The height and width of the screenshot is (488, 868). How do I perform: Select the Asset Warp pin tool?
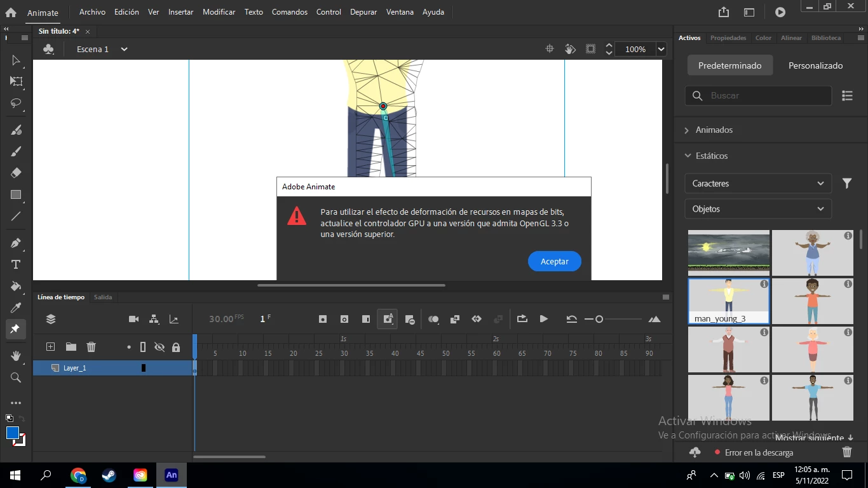pos(16,329)
